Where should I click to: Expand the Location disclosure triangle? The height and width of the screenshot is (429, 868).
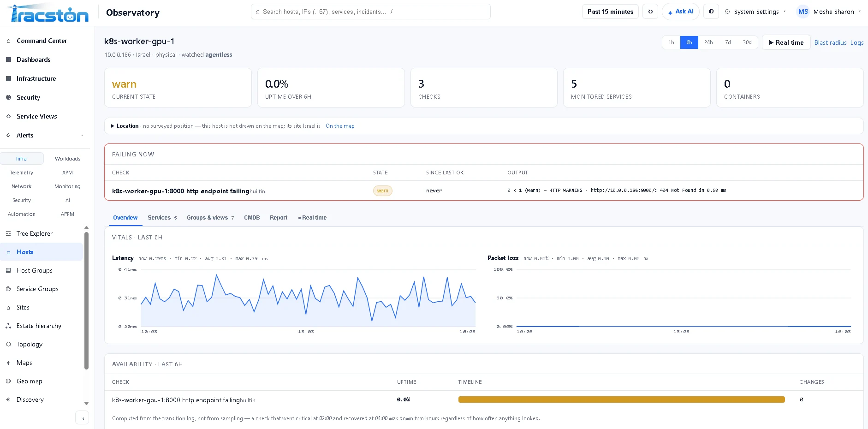point(113,126)
